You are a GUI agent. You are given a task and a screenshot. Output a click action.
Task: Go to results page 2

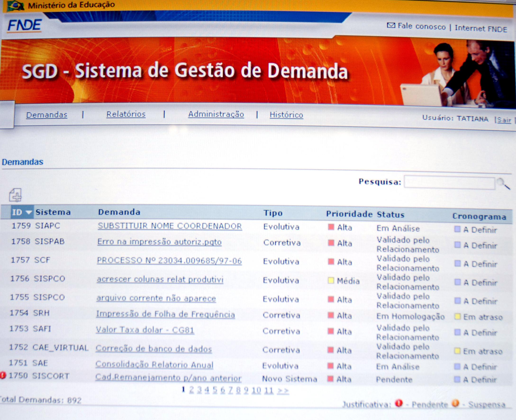191,390
